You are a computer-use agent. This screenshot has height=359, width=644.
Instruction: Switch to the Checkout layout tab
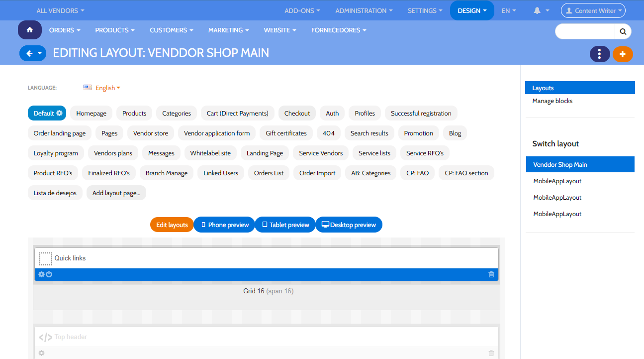point(297,113)
